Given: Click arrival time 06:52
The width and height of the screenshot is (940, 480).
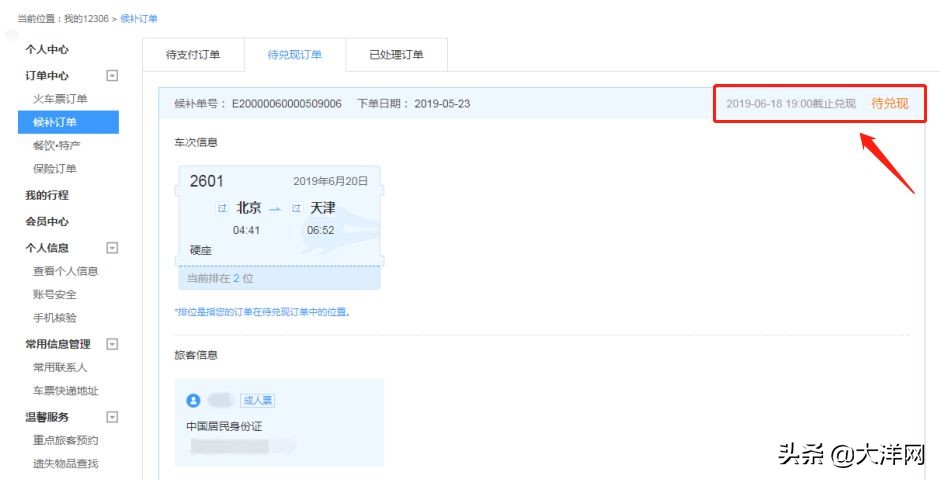Looking at the screenshot, I should tap(321, 230).
